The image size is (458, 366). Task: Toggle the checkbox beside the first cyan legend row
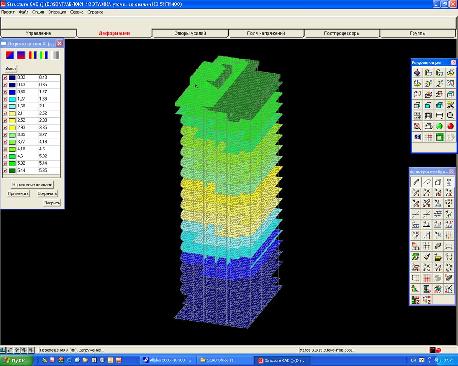5,99
